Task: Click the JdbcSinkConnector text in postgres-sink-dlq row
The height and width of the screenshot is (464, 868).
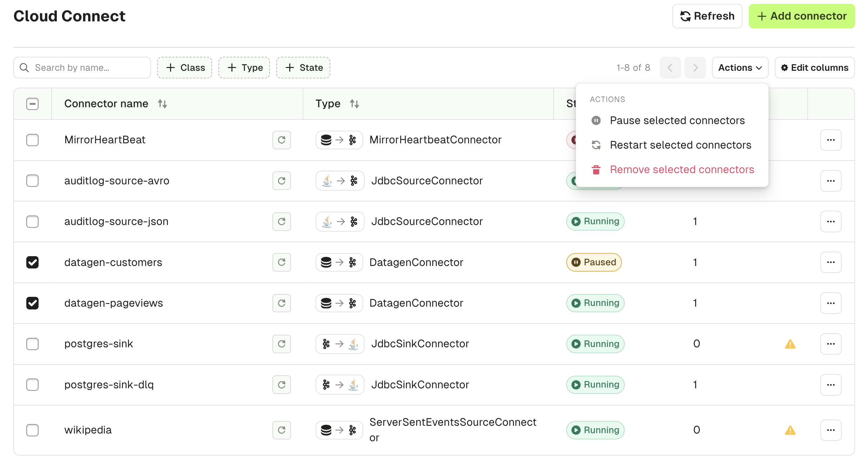Action: 420,385
